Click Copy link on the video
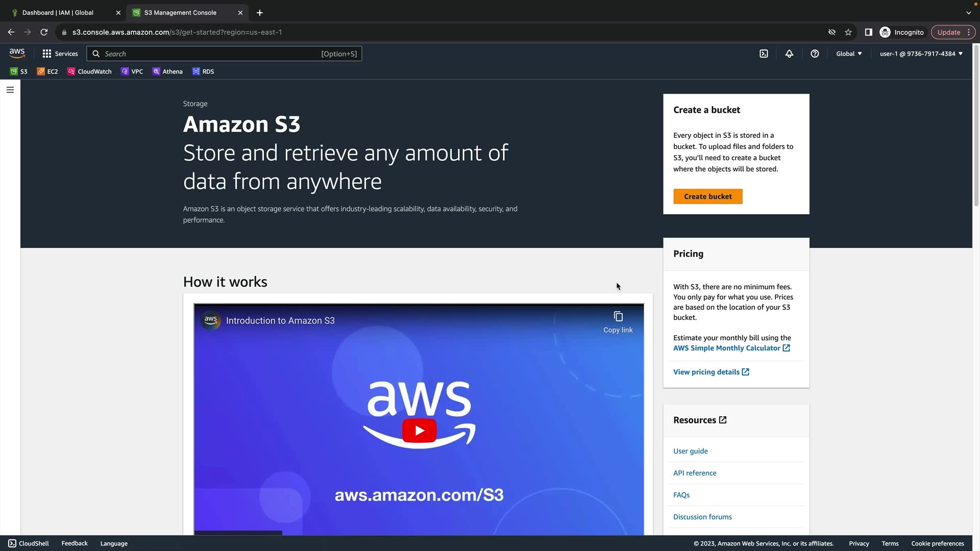This screenshot has width=980, height=551. [618, 322]
